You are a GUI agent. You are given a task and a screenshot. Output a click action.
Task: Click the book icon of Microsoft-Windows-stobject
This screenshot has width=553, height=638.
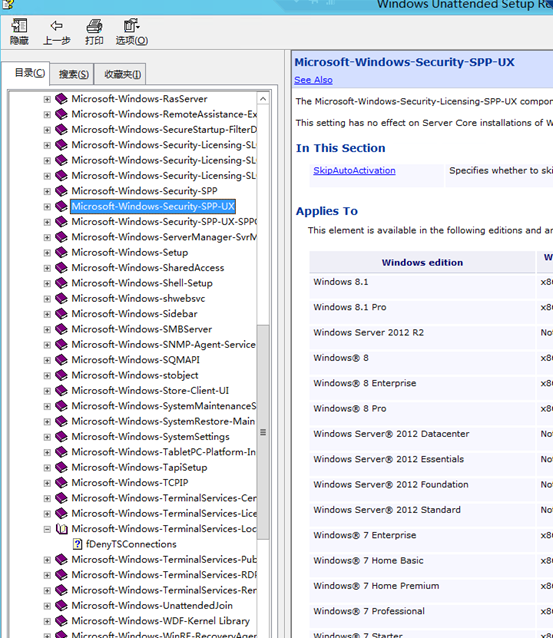pyautogui.click(x=61, y=375)
